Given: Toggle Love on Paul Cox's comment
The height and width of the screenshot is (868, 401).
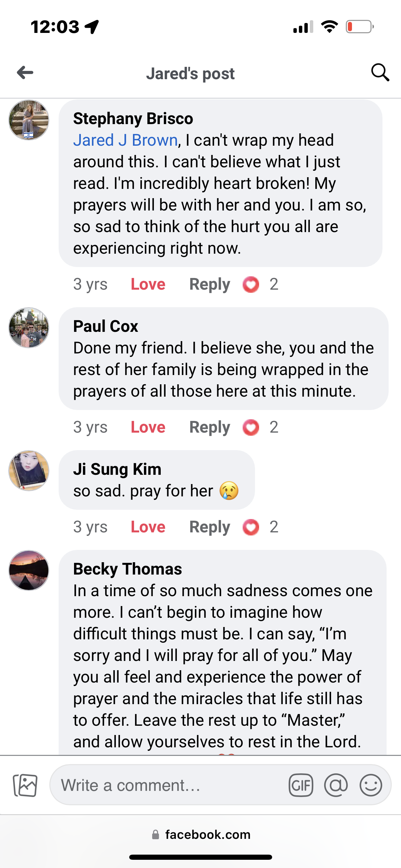Looking at the screenshot, I should [x=148, y=427].
